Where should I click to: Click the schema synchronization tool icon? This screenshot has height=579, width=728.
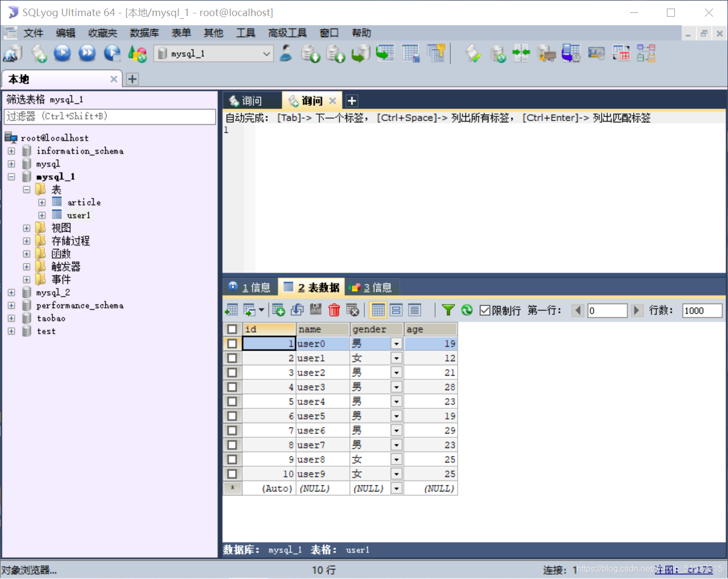pos(521,53)
